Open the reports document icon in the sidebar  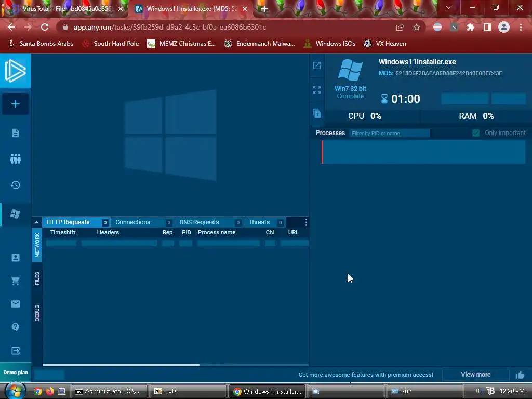[15, 132]
